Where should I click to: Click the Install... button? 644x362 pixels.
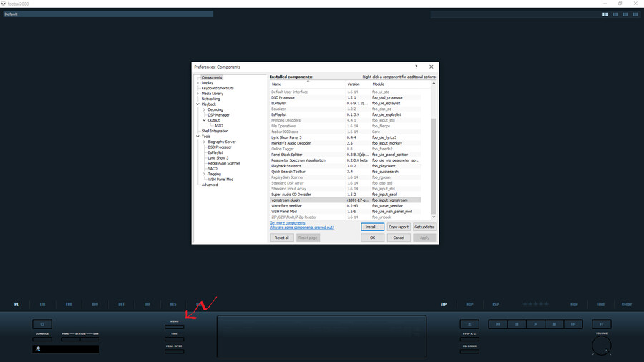[372, 227]
